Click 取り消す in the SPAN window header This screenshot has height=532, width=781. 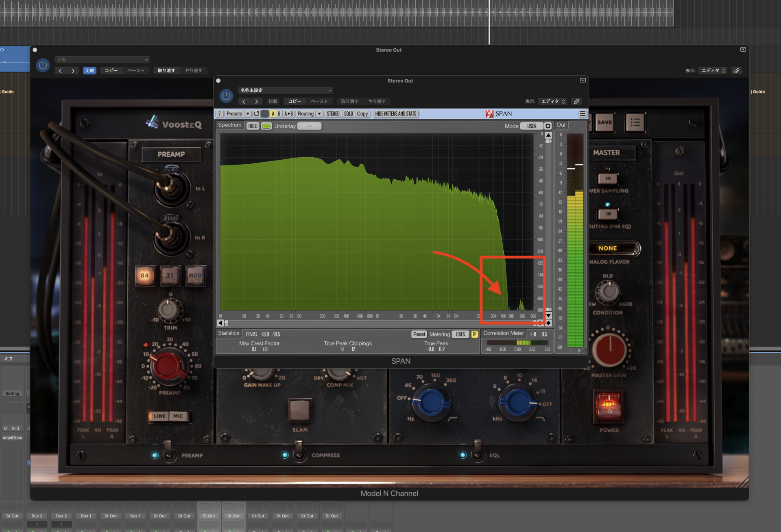350,102
